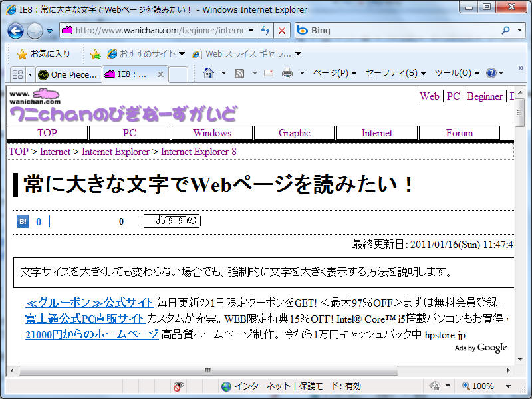Click the PC link in top-right links

pos(453,96)
